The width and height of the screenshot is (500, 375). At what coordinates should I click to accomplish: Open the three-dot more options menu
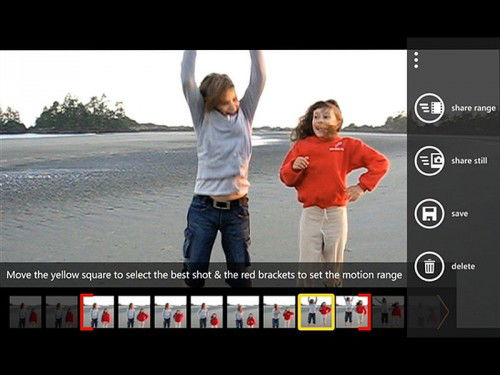point(416,60)
